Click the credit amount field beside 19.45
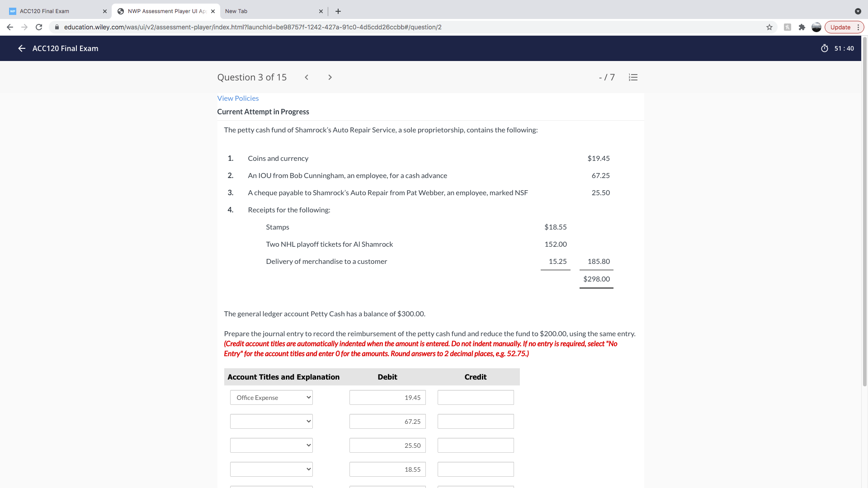868x488 pixels. [475, 397]
